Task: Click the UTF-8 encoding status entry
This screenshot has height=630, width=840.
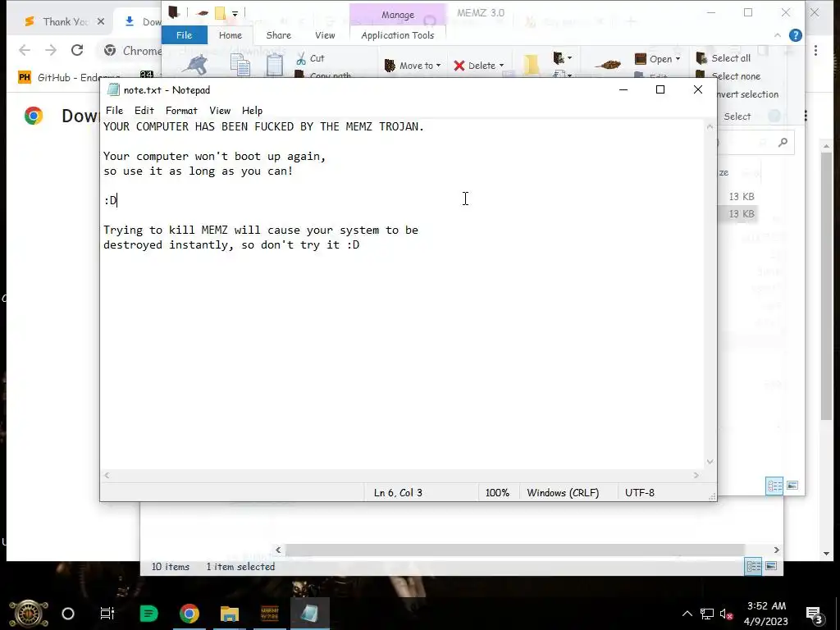Action: coord(640,493)
